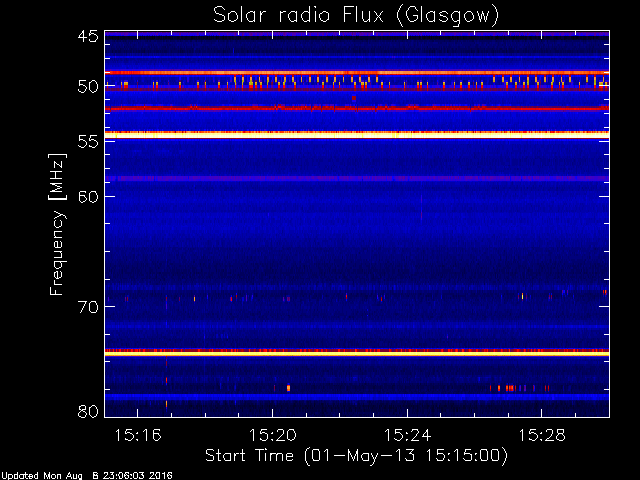Click the '15:24' time tick label
Screen dimensions: 640x480
(x=407, y=436)
